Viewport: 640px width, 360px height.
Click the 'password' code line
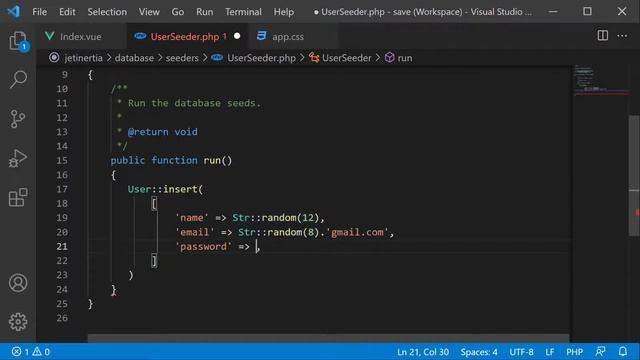click(x=218, y=247)
